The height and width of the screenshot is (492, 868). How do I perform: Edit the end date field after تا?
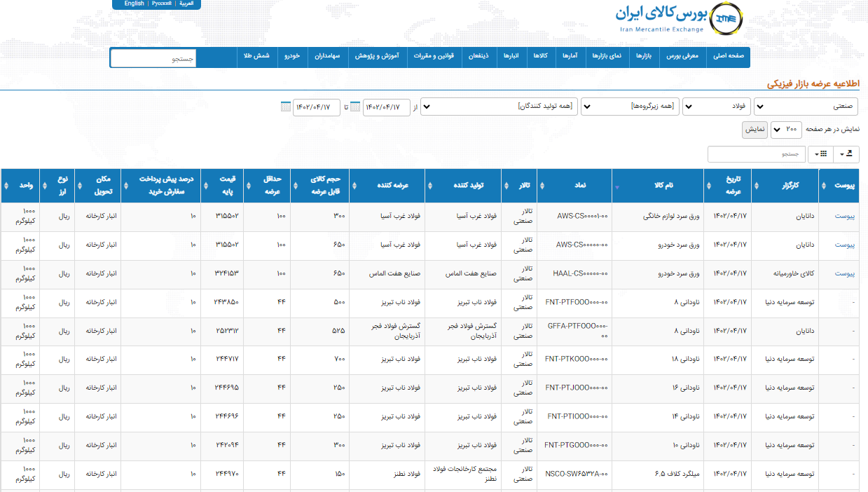coord(317,107)
